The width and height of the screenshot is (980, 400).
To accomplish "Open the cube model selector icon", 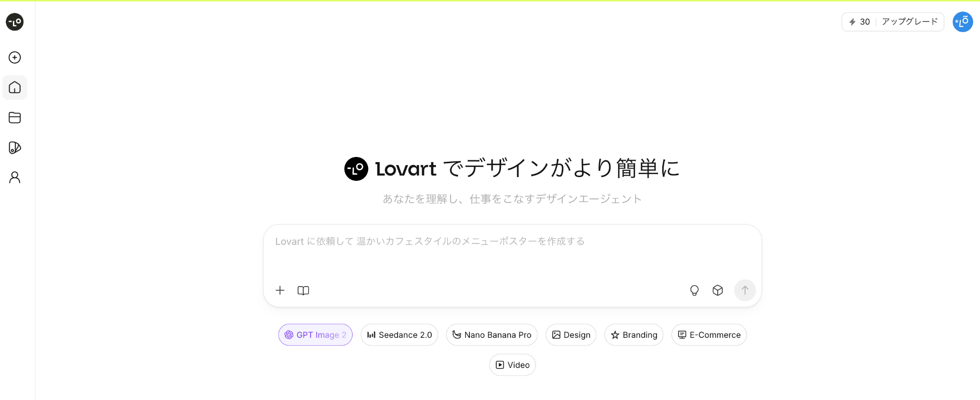I will coord(718,290).
